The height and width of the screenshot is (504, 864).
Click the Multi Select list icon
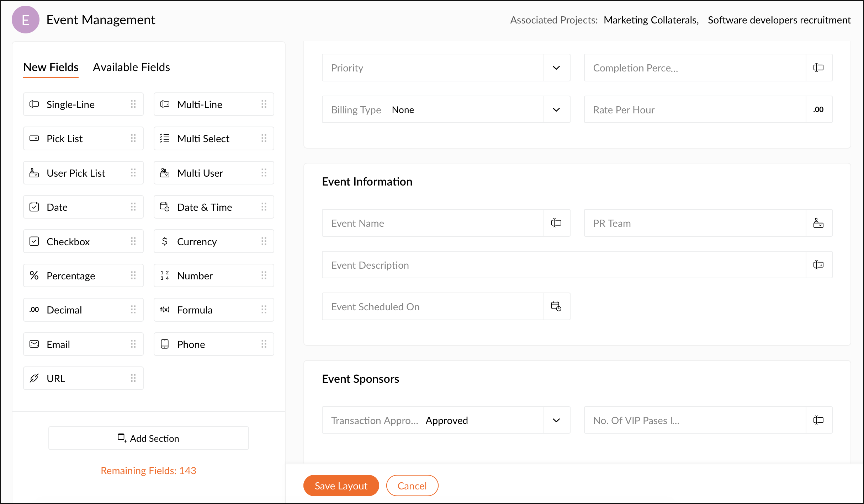pyautogui.click(x=165, y=138)
